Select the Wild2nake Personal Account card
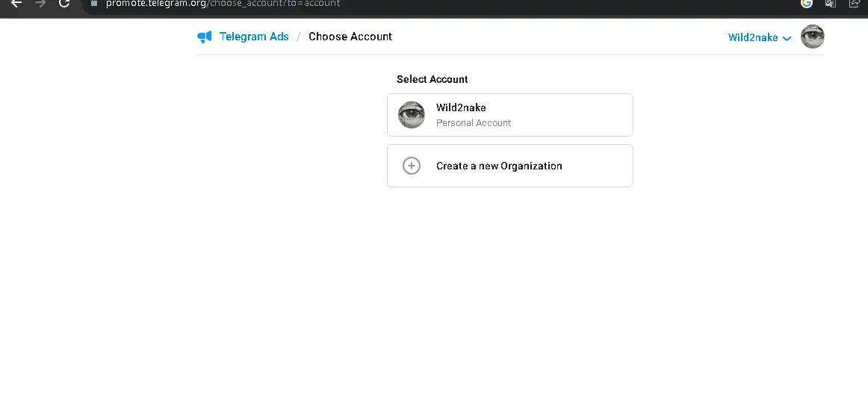 510,115
